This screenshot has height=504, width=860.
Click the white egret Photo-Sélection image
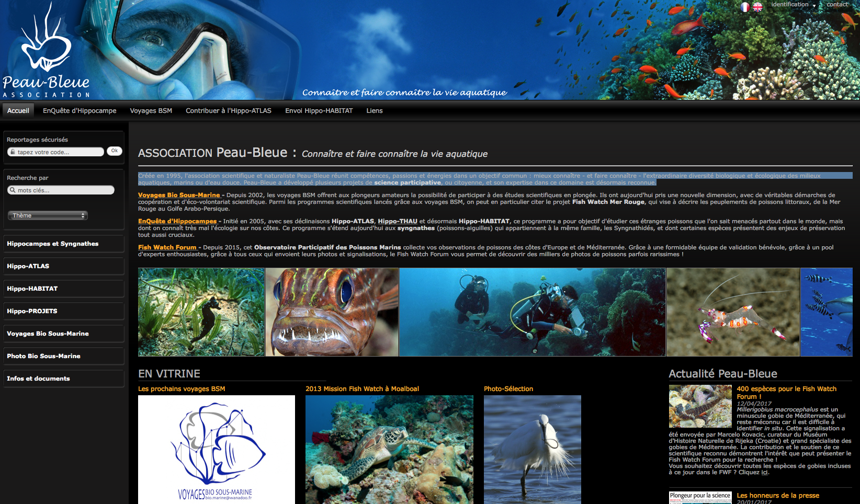point(532,450)
